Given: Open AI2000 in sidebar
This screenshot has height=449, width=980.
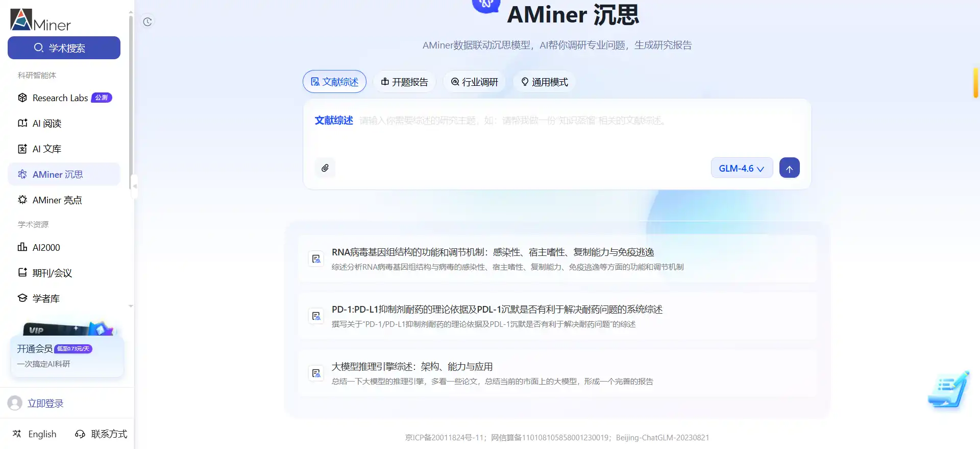Looking at the screenshot, I should (64, 247).
